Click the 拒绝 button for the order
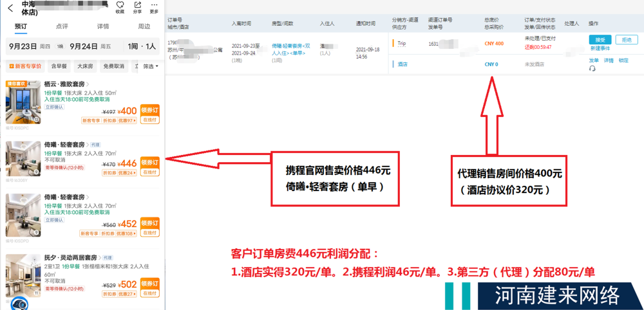Screen dimensions: 644x310 [x=627, y=40]
